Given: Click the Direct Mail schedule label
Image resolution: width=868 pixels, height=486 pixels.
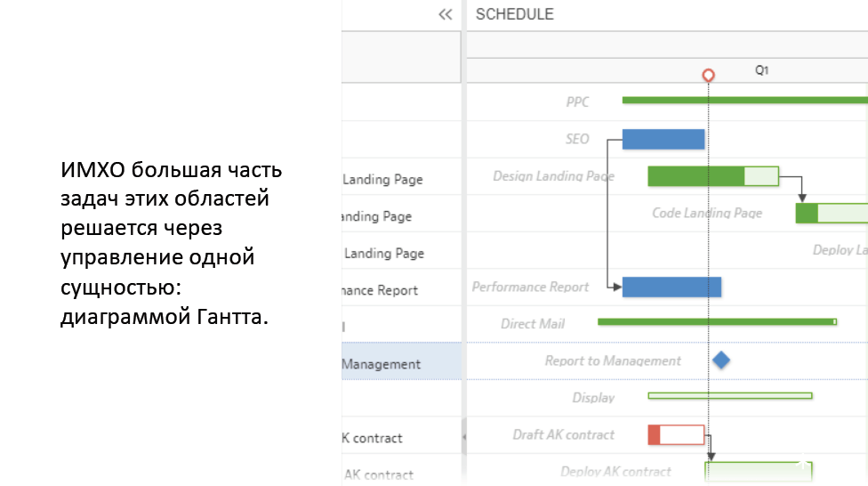Looking at the screenshot, I should point(533,324).
